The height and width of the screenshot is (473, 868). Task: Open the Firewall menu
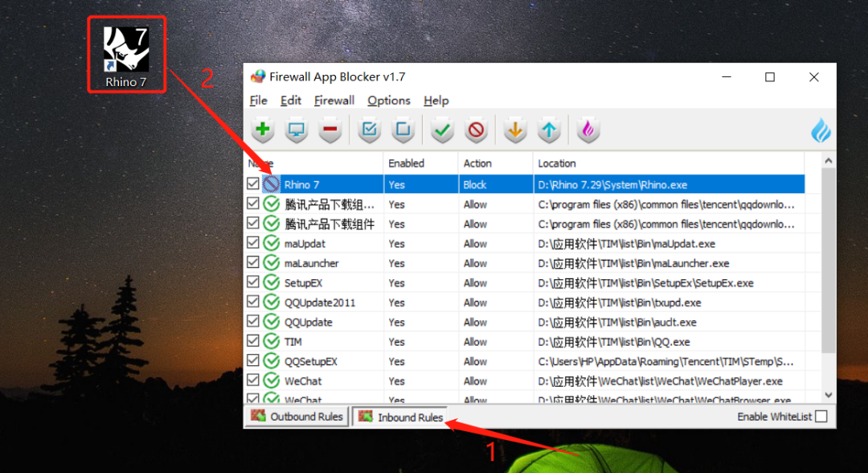tap(334, 101)
